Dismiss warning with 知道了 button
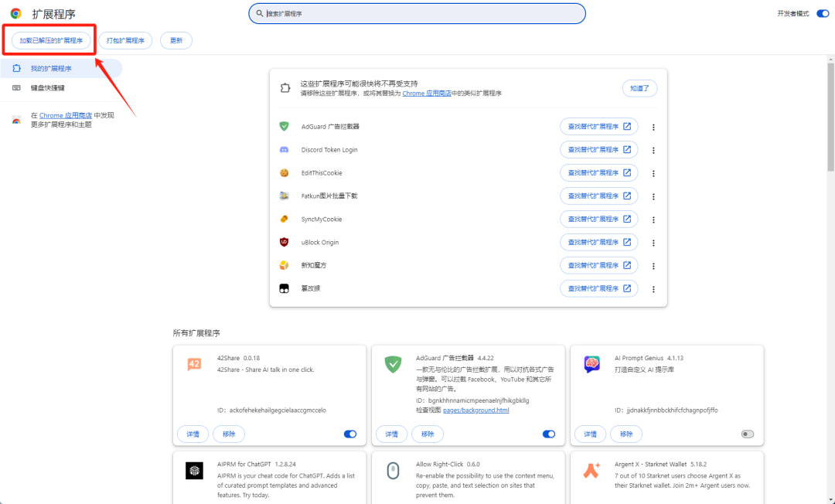The image size is (835, 504). pyautogui.click(x=639, y=88)
